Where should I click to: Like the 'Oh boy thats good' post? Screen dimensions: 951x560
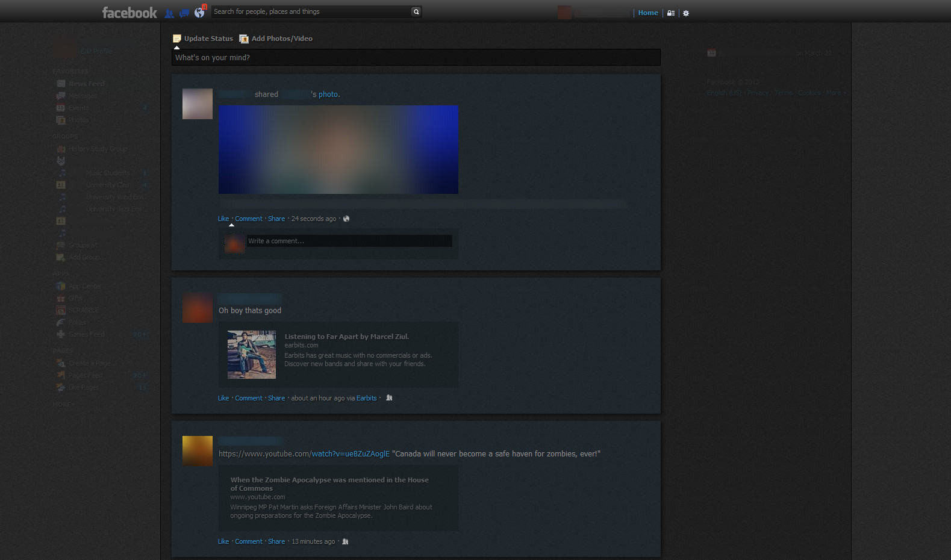(x=223, y=399)
